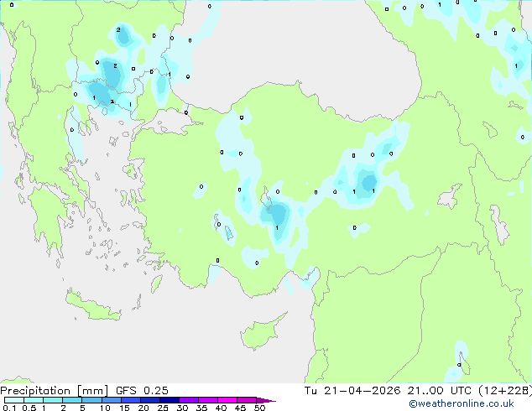Select the 15 to 20 mm legend swatch
This screenshot has width=532, height=411.
[131, 400]
